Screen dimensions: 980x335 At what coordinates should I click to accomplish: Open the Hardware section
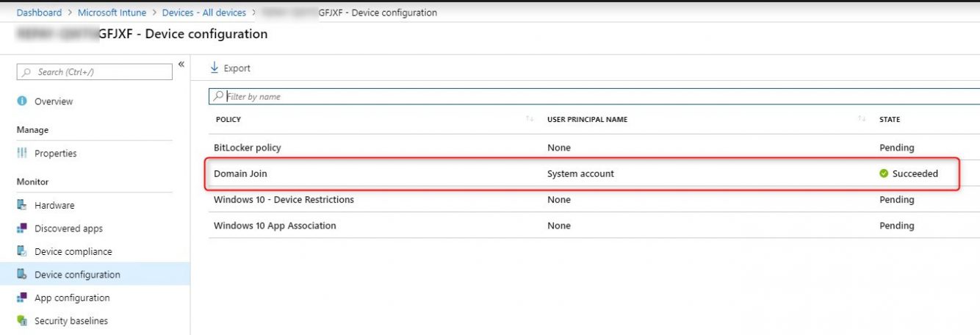point(54,206)
